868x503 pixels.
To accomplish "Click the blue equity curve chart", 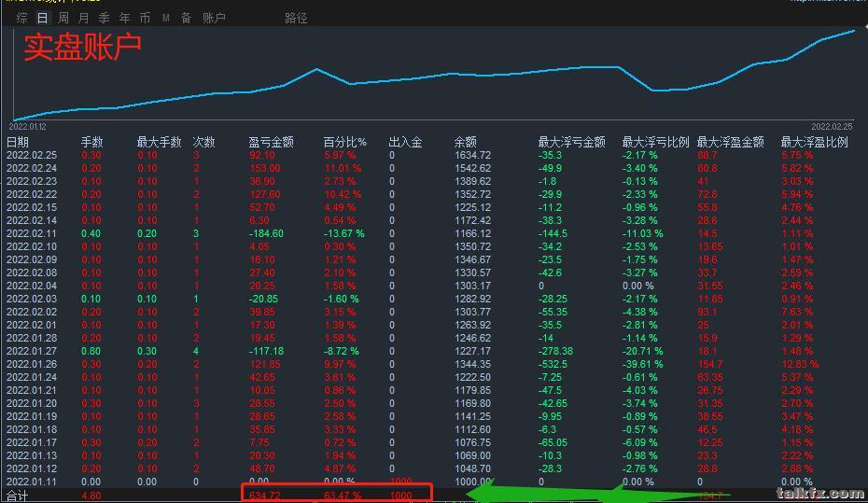I will point(434,75).
